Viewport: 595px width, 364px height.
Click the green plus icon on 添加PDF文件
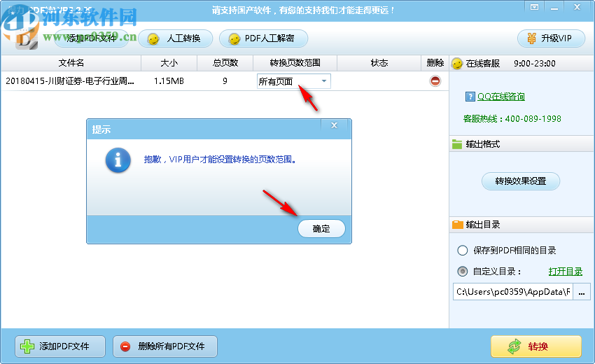click(27, 346)
